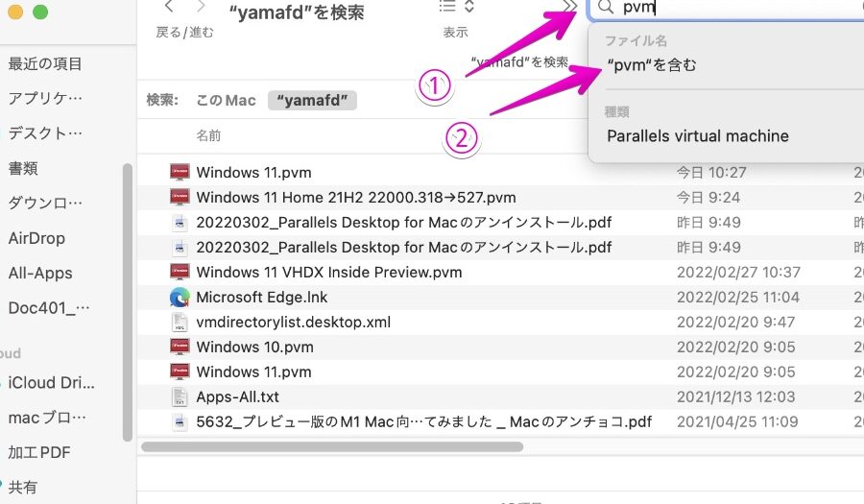The height and width of the screenshot is (504, 864).
Task: Open 書類 in sidebar
Action: coord(23,168)
